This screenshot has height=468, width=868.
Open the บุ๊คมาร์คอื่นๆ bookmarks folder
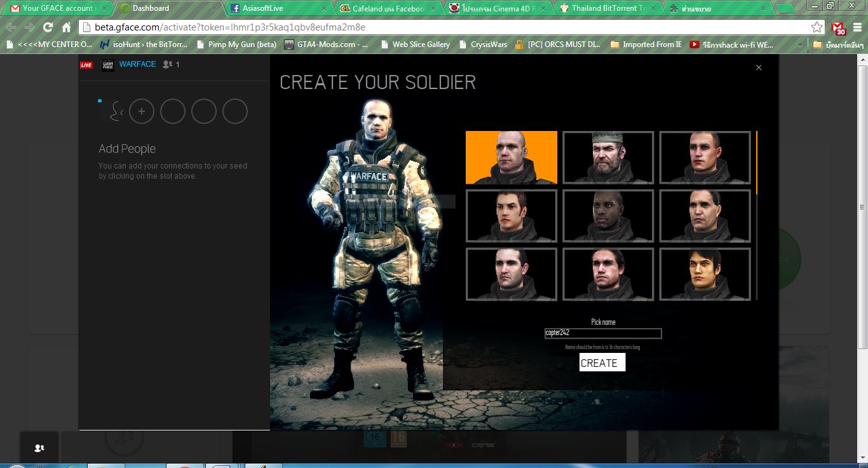coord(839,45)
